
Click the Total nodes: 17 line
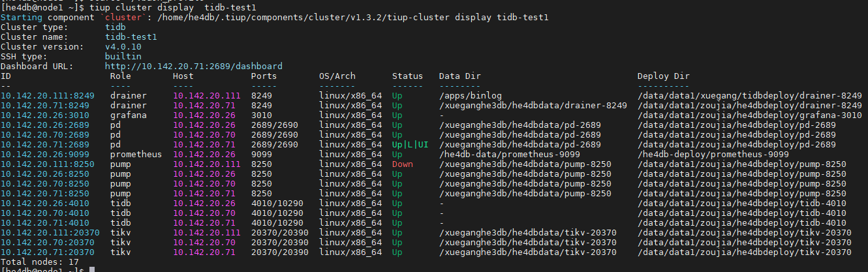40,262
